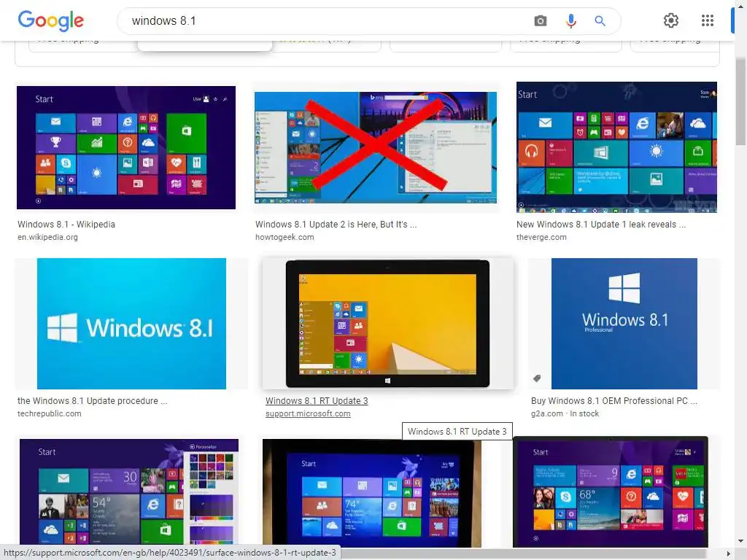
Task: Open the settings gear icon
Action: tap(671, 20)
